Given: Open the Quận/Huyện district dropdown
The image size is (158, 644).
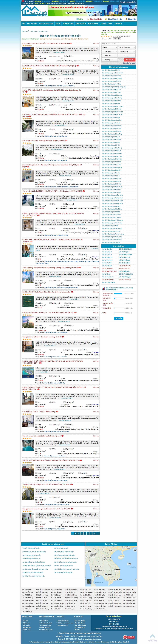Looking at the screenshot, I should pos(127,52).
